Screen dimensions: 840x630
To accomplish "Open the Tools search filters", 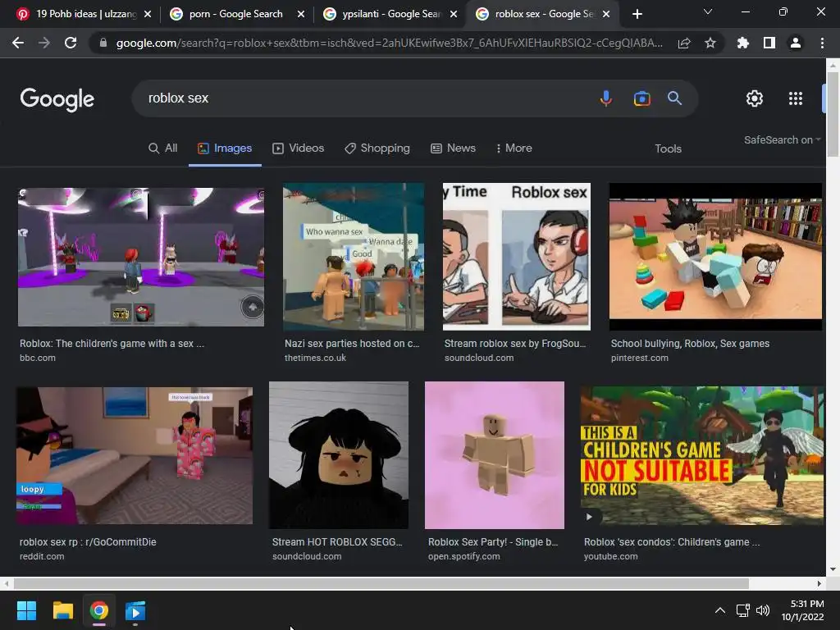I will [668, 148].
